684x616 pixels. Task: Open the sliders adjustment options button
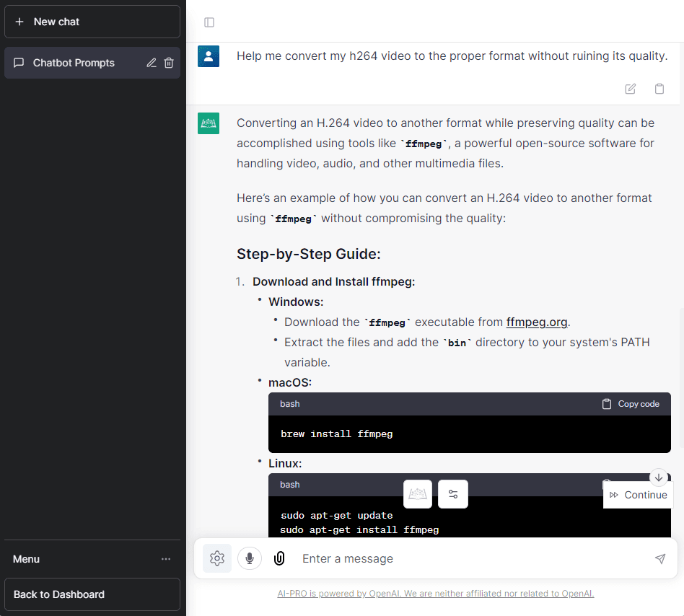click(453, 494)
